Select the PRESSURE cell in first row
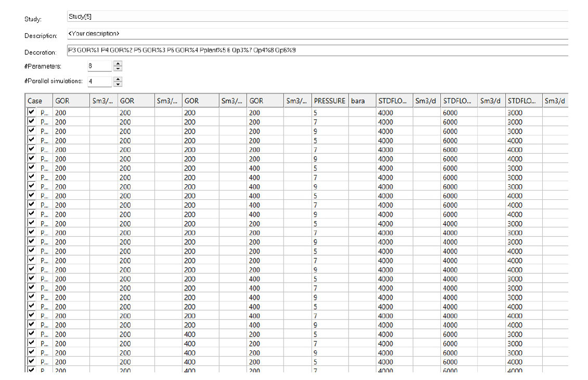The width and height of the screenshot is (588, 380). tap(330, 113)
